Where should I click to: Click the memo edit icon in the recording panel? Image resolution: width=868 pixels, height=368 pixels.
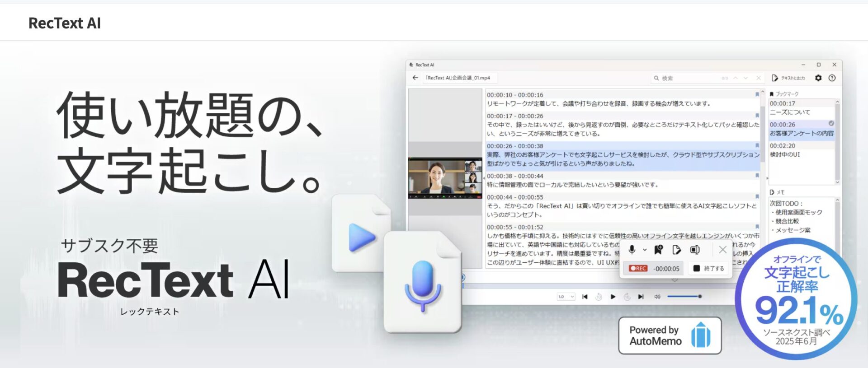pos(676,249)
